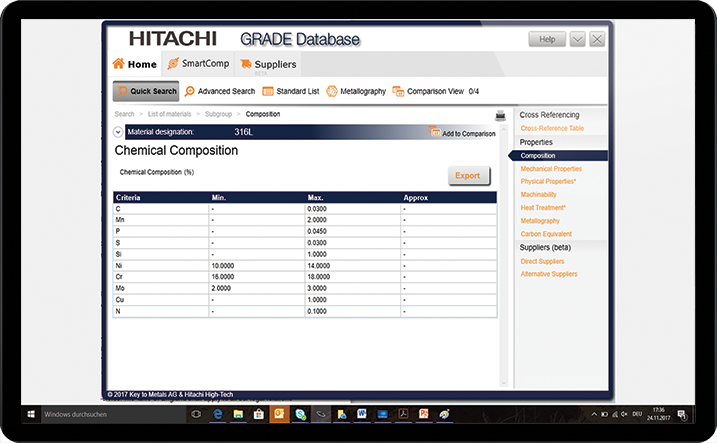Screen dimensions: 717x443
Task: Open Task View in the taskbar
Action: tap(196, 414)
